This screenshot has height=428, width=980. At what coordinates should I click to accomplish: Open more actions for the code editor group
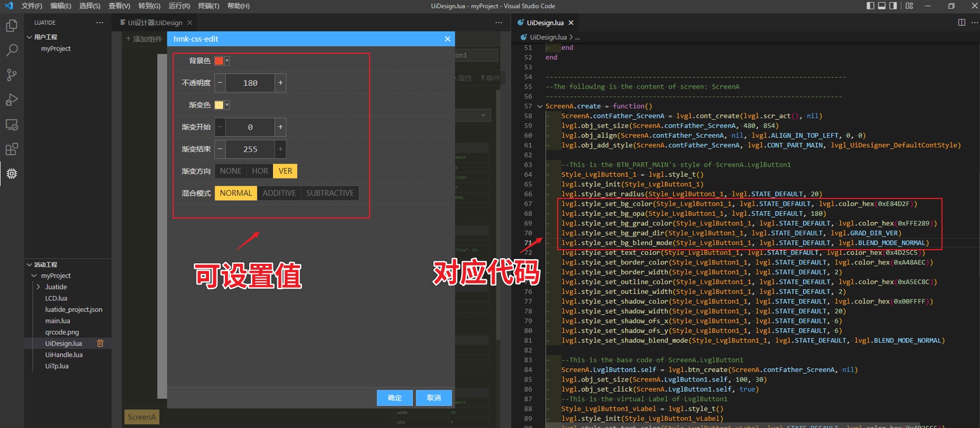(x=975, y=23)
